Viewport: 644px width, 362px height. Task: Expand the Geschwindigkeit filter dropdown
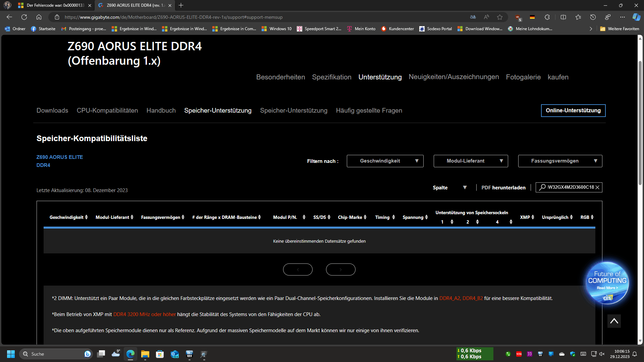pyautogui.click(x=385, y=161)
